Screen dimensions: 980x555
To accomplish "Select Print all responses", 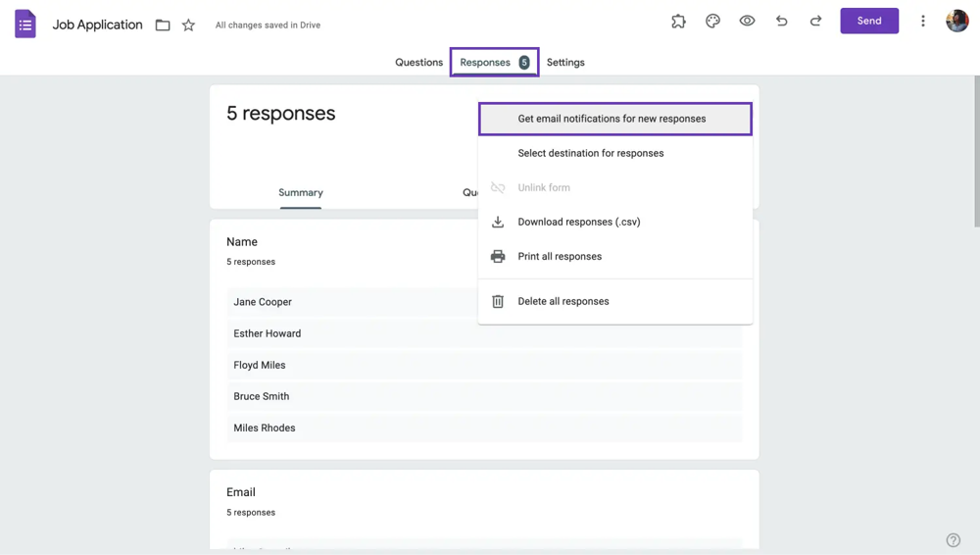I will coord(560,257).
